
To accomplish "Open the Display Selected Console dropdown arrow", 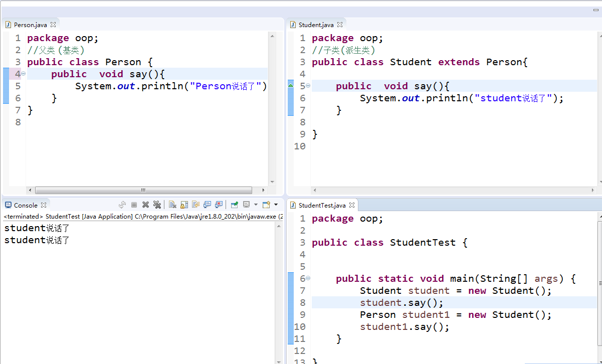I will pyautogui.click(x=256, y=205).
